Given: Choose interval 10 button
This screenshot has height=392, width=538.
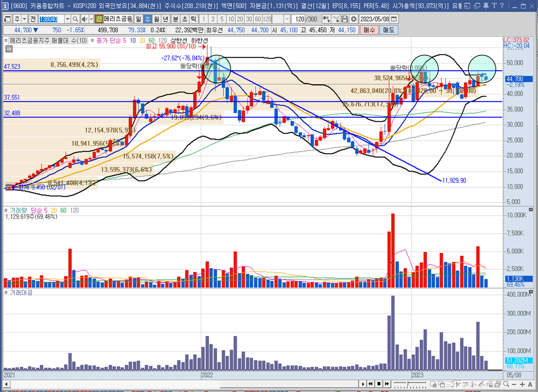Looking at the screenshot, I should click(231, 19).
